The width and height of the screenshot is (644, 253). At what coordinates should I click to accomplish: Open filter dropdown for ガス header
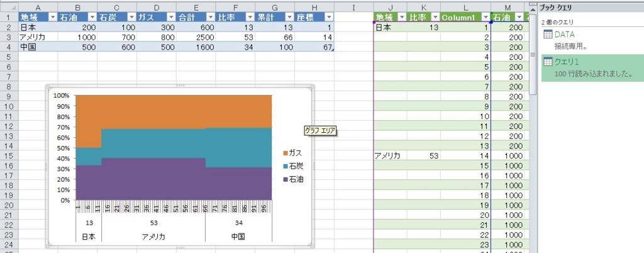click(x=171, y=17)
